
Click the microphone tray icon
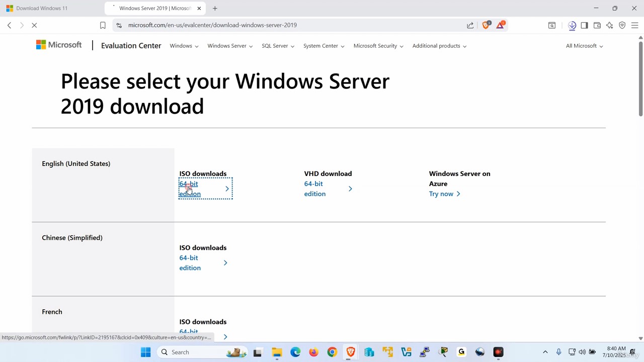(558, 352)
